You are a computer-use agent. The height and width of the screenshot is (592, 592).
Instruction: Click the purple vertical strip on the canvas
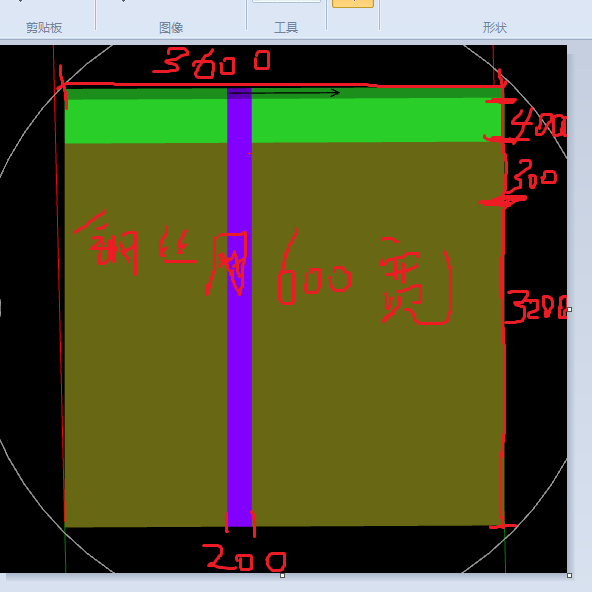click(x=239, y=307)
